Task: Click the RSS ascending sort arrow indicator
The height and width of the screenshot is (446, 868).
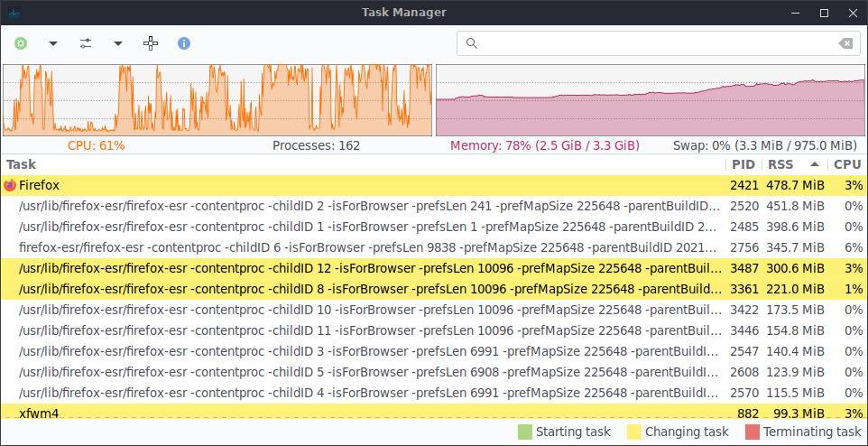Action: click(814, 164)
